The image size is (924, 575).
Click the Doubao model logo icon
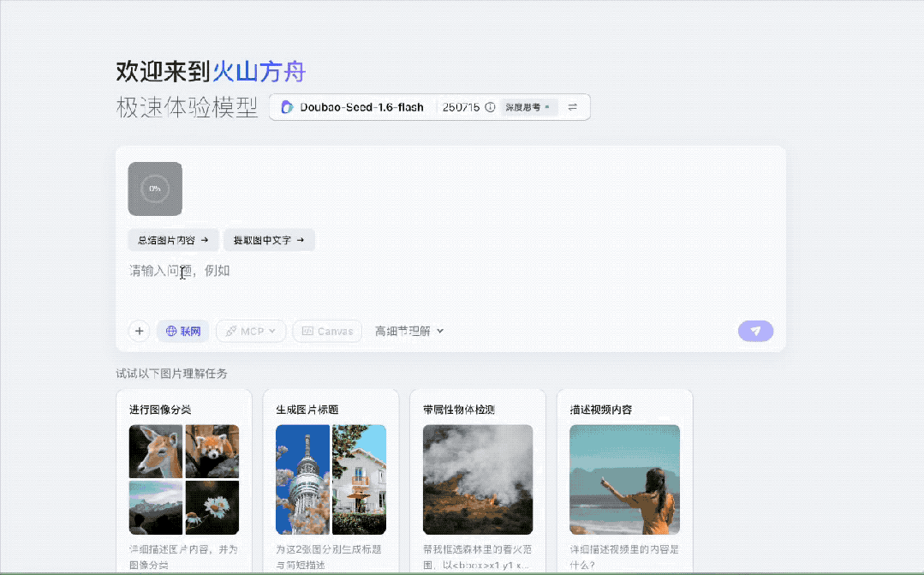click(287, 106)
